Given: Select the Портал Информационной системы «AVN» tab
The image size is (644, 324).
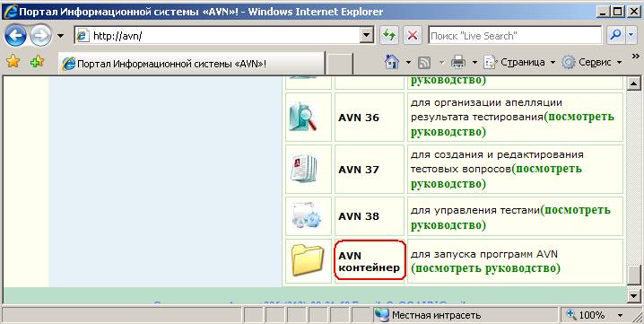Looking at the screenshot, I should [x=191, y=63].
